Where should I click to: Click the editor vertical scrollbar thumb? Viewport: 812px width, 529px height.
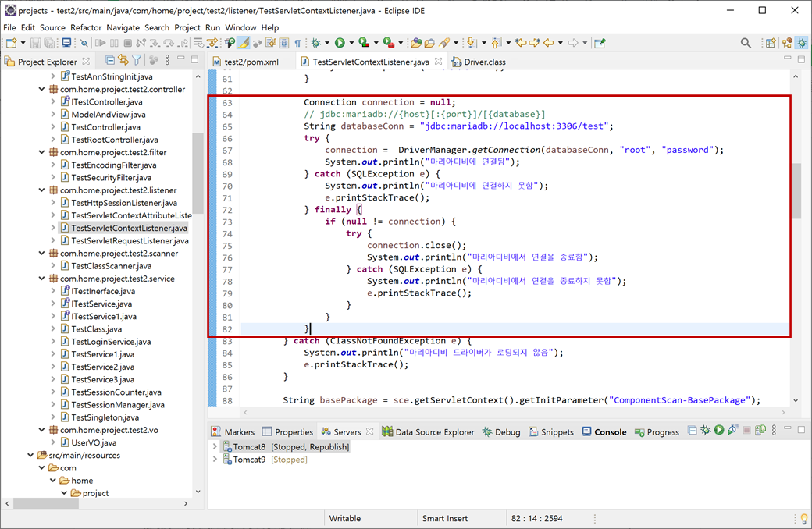point(796,190)
